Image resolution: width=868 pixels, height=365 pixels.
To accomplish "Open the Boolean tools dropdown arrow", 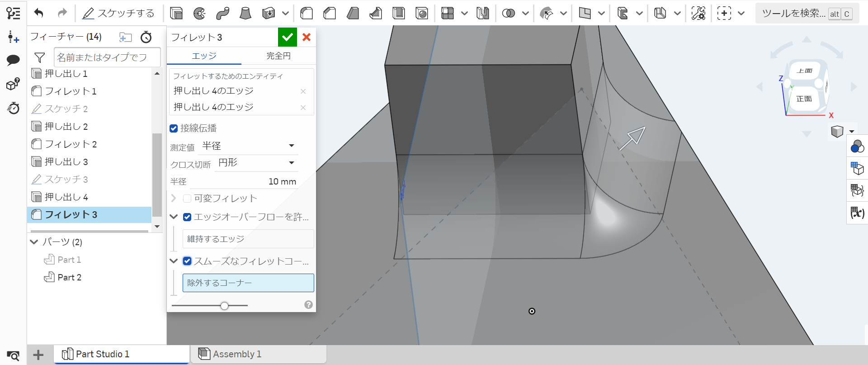I will coord(525,14).
